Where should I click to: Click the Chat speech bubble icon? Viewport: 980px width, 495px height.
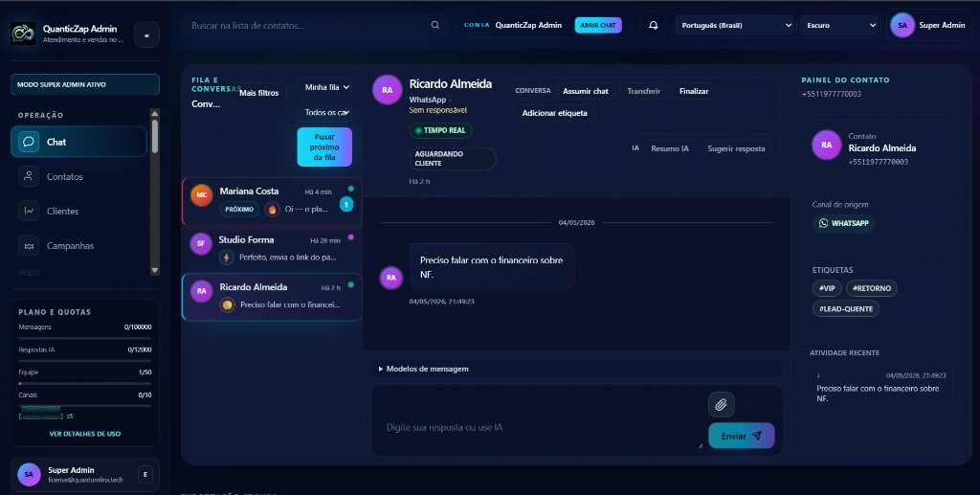click(x=28, y=142)
